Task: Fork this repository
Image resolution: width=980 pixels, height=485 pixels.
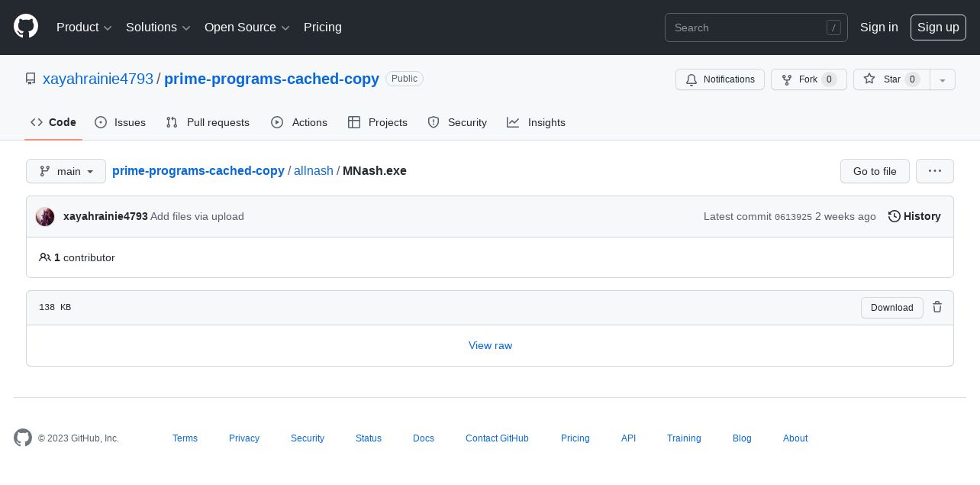Action: pos(808,79)
